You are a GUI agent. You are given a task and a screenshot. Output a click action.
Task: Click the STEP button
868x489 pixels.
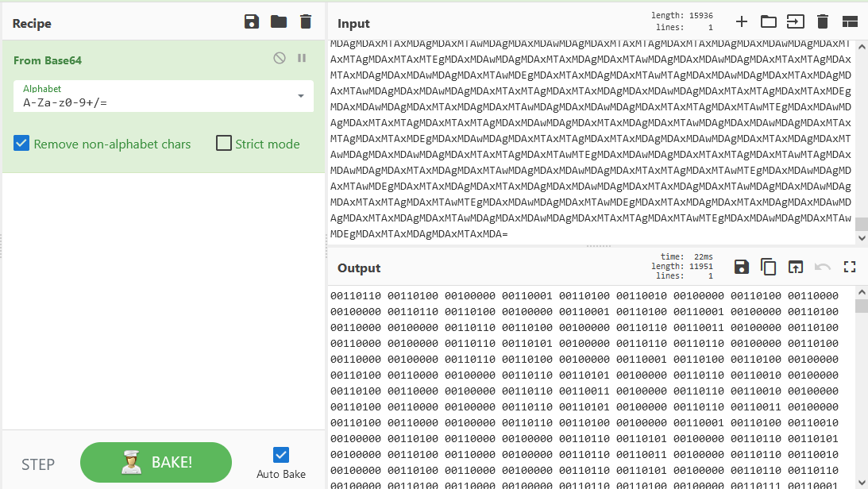pyautogui.click(x=38, y=464)
